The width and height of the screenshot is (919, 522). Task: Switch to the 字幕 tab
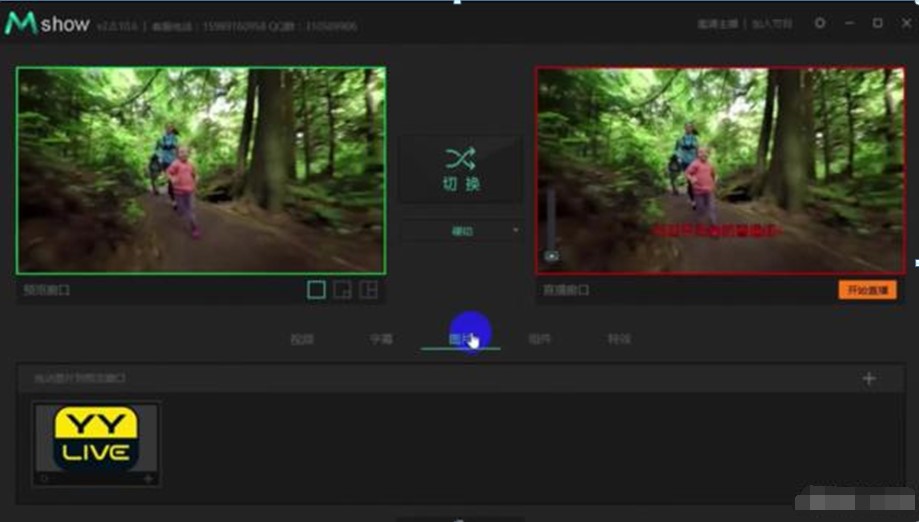381,339
